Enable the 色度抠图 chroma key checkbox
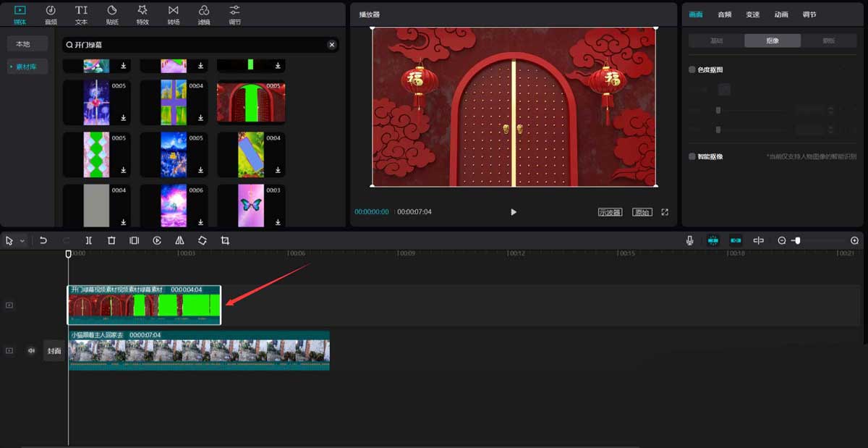Image resolution: width=868 pixels, height=448 pixels. 692,69
